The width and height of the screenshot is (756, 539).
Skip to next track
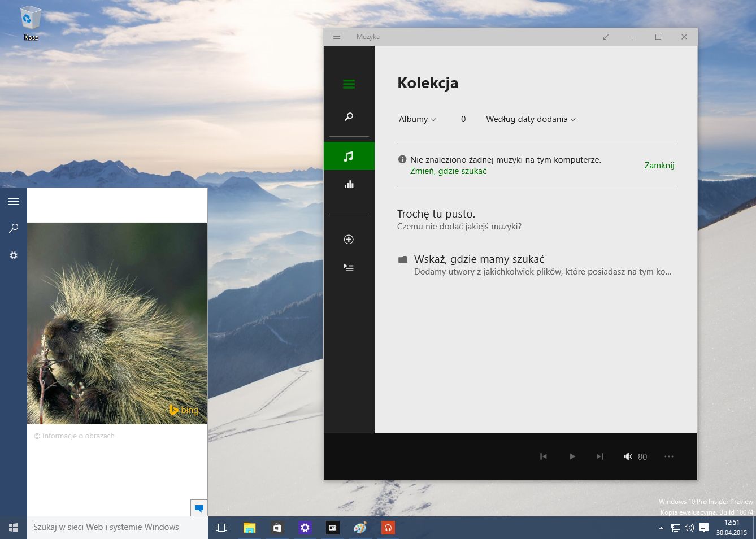(x=600, y=457)
